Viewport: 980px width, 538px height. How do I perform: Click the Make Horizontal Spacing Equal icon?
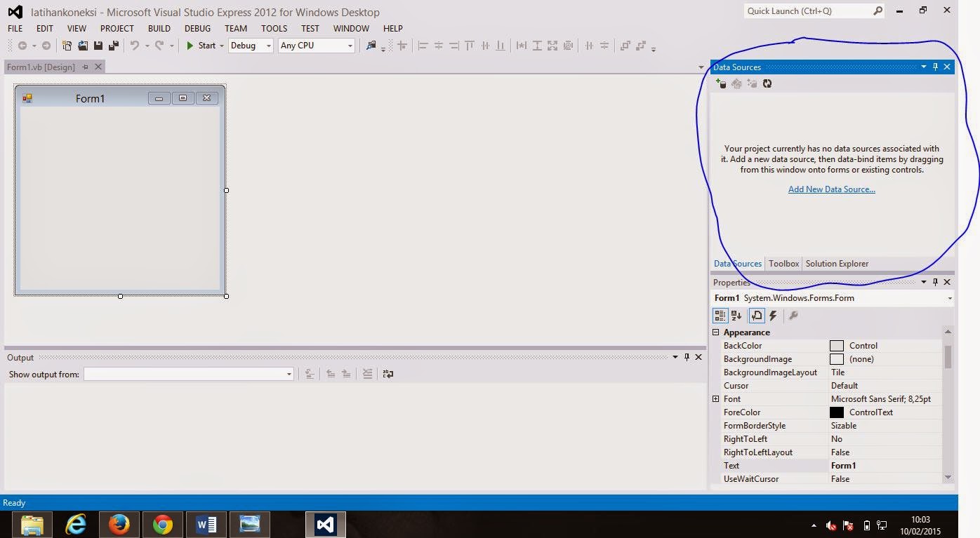pyautogui.click(x=589, y=46)
